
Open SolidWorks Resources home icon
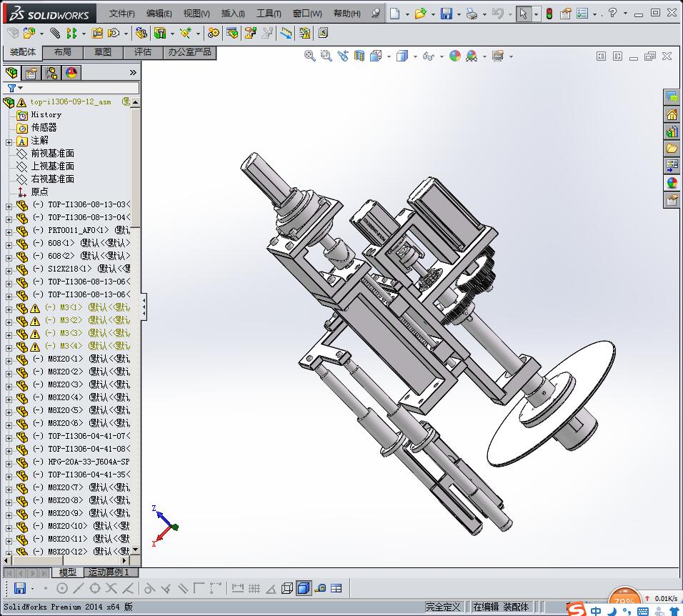[672, 114]
